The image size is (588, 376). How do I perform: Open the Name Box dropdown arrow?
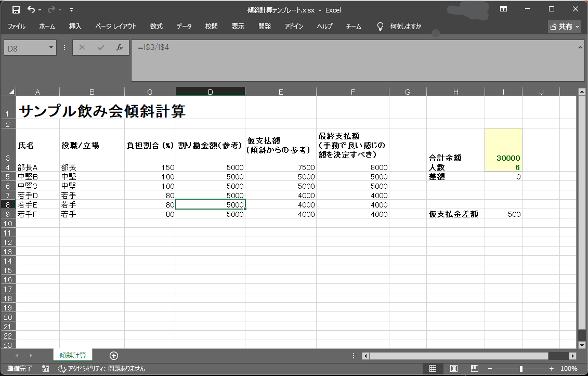51,47
